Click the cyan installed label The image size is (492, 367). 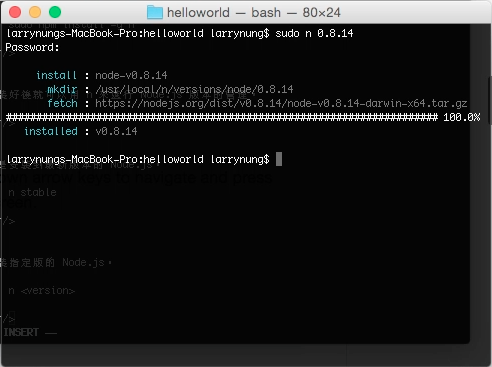pos(51,131)
